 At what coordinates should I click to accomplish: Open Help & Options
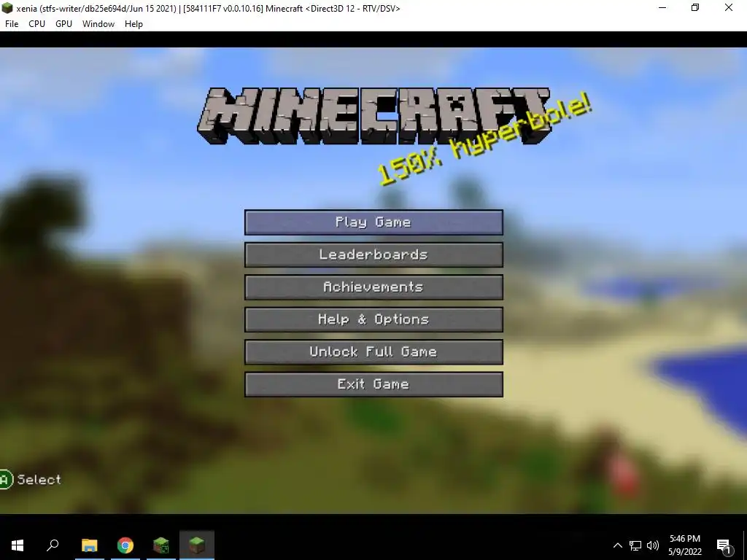pos(373,319)
